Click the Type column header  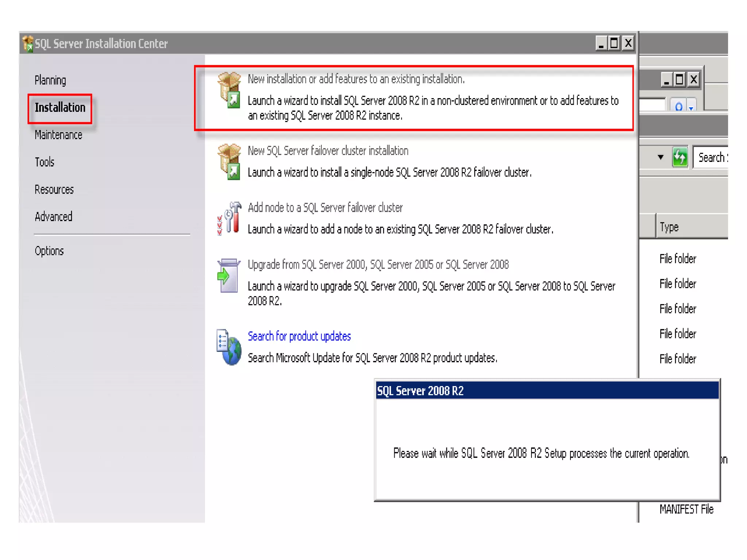pyautogui.click(x=669, y=227)
